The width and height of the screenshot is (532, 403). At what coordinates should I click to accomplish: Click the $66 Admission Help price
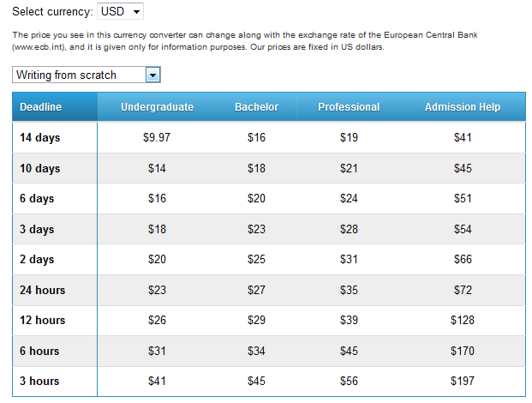pos(463,259)
